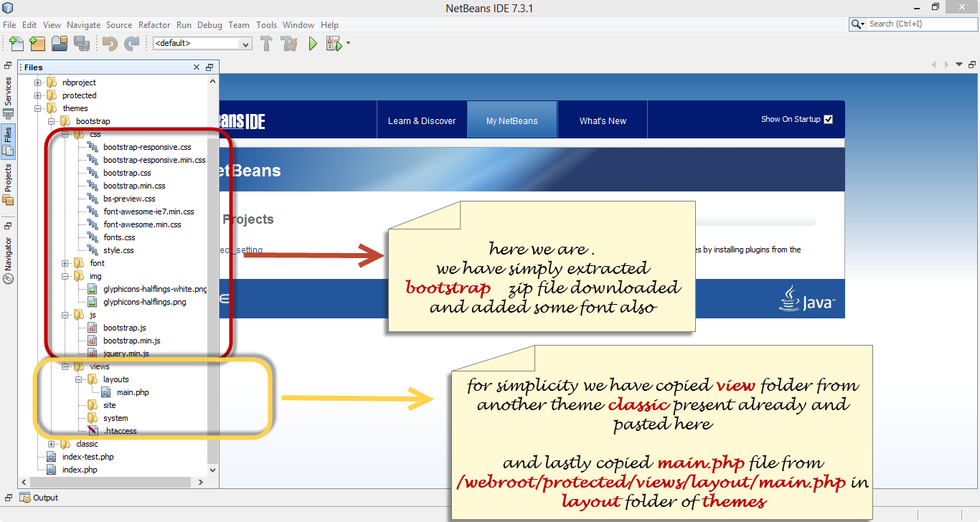Open the Tools menu
The width and height of the screenshot is (980, 522).
(266, 24)
